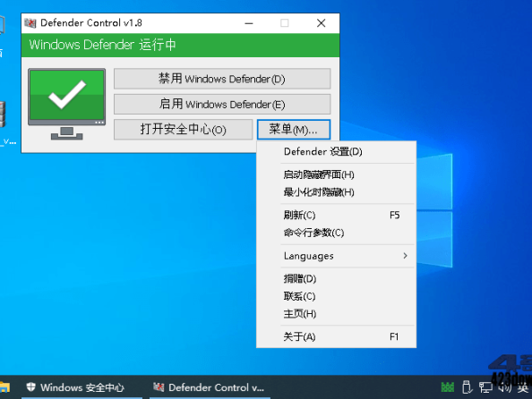Click the 启用 Windows Defender(E) button
This screenshot has width=532, height=399.
coord(222,104)
